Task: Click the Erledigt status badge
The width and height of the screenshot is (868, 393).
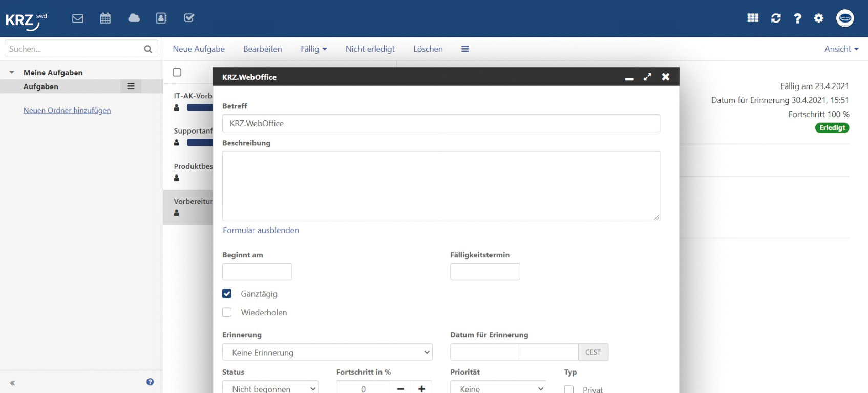Action: click(832, 128)
